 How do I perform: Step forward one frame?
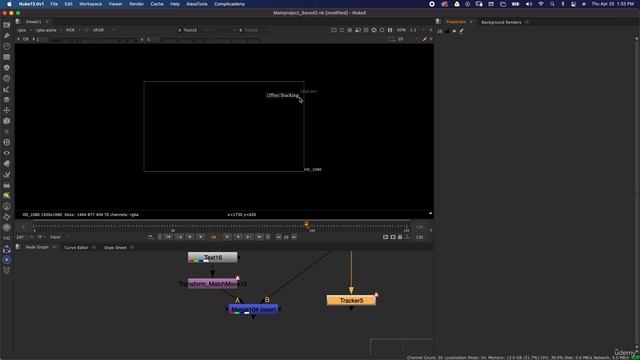tap(238, 237)
